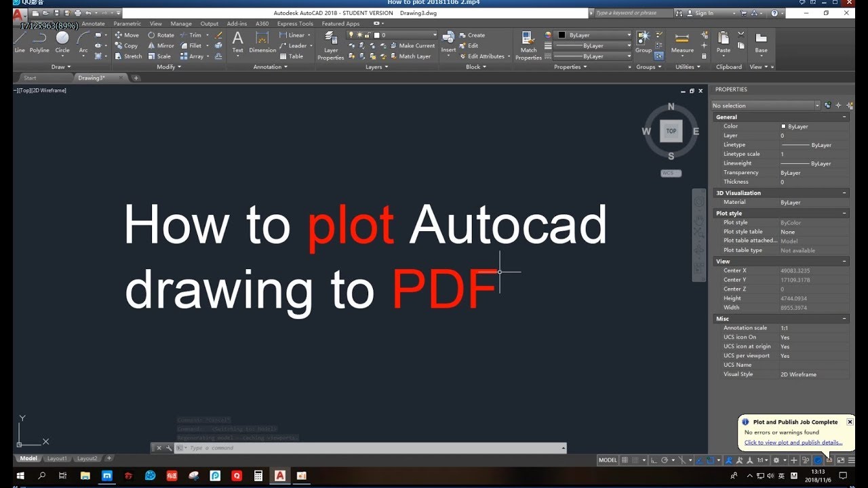Select the Stretch tool
Screen dimensions: 868x488
click(x=128, y=56)
